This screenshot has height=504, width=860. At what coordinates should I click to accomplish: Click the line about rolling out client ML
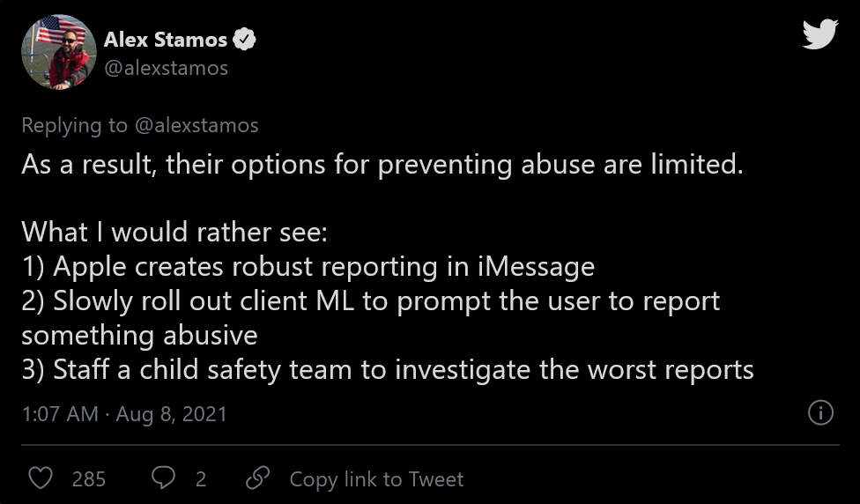[x=371, y=317]
